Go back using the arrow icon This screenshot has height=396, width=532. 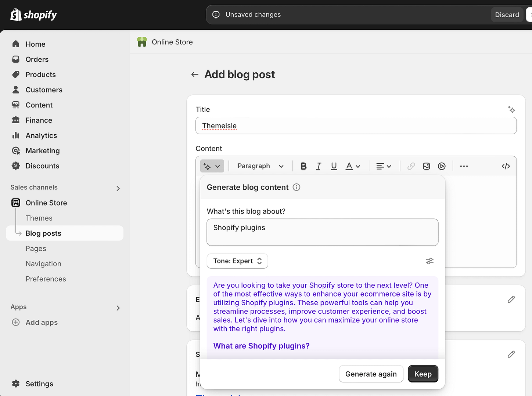195,75
